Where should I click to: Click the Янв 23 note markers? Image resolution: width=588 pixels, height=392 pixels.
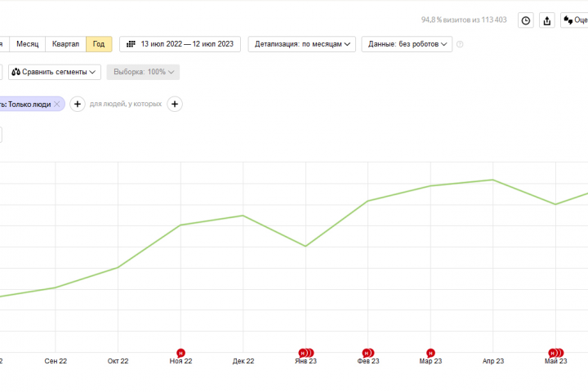(306, 353)
